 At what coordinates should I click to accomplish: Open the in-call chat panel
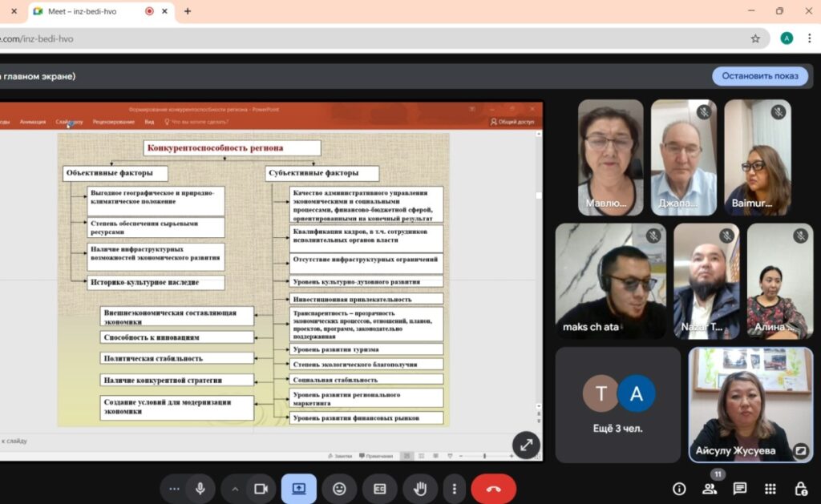point(739,489)
